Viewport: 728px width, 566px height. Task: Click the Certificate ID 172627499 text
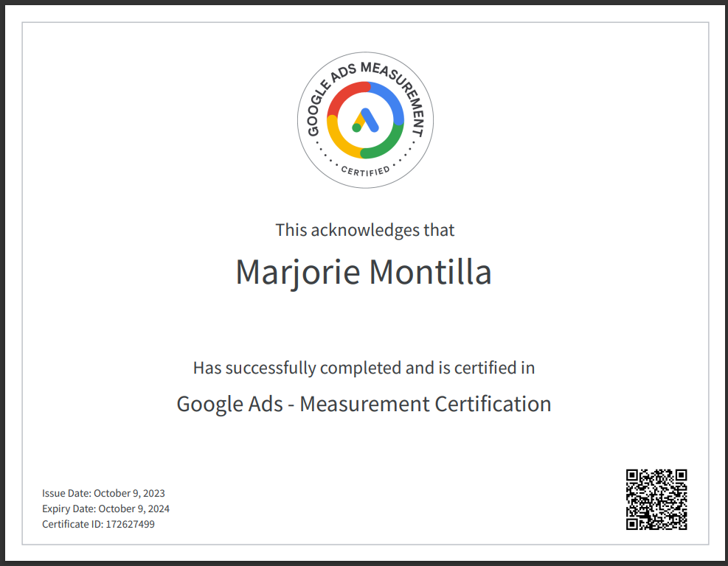[99, 524]
